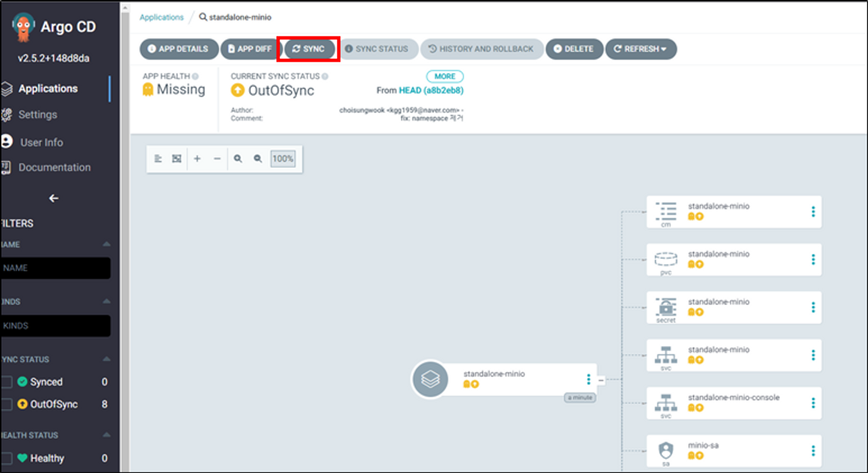Screen dimensions: 868x473
Task: Collapse the Sync Status filter section
Action: [106, 359]
